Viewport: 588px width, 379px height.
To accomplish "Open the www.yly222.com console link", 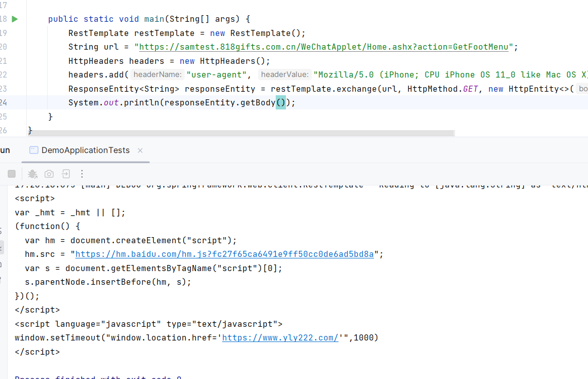I will (280, 337).
